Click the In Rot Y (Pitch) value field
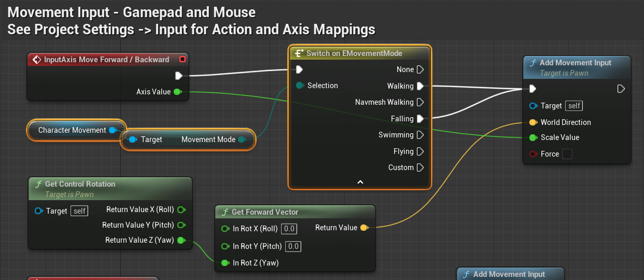 (293, 246)
